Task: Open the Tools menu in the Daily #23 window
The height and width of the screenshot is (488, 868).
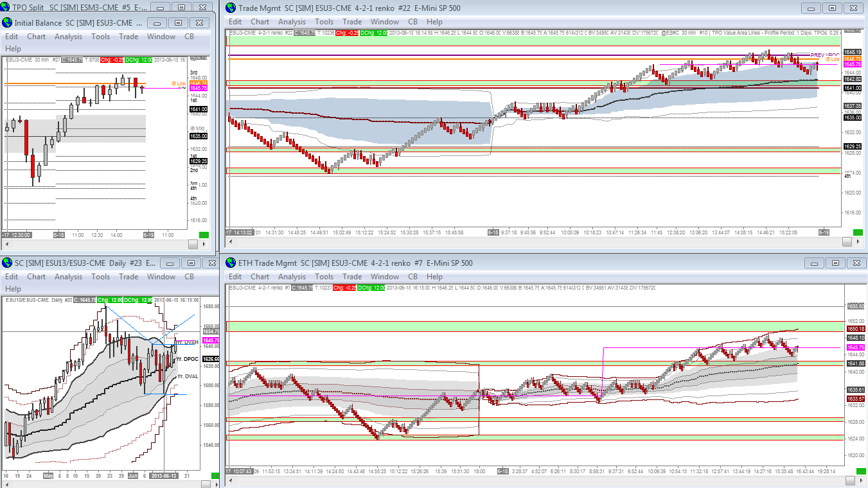Action: (100, 277)
